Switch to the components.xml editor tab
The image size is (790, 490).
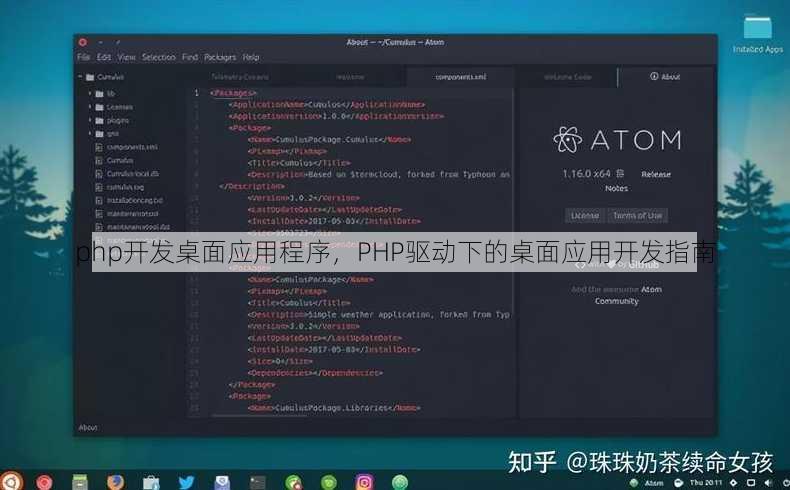(x=460, y=77)
